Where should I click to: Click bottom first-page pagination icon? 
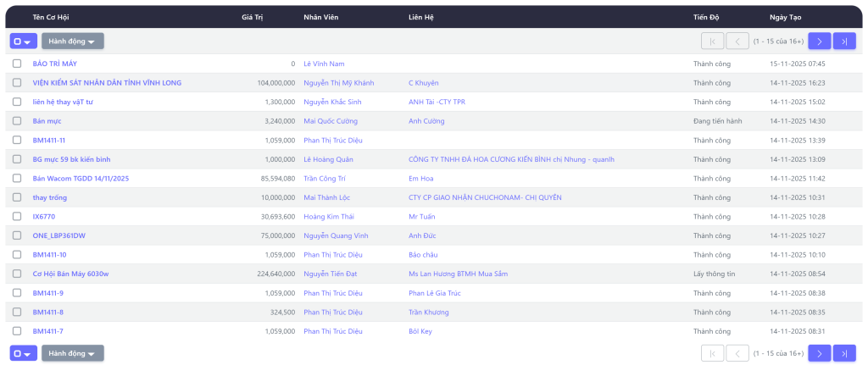[712, 353]
